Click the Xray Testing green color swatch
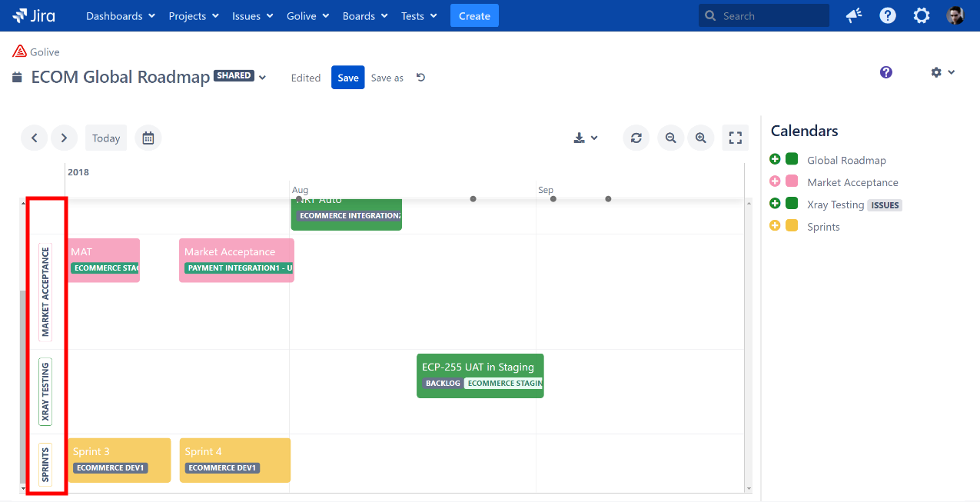Image resolution: width=980 pixels, height=502 pixels. point(792,204)
